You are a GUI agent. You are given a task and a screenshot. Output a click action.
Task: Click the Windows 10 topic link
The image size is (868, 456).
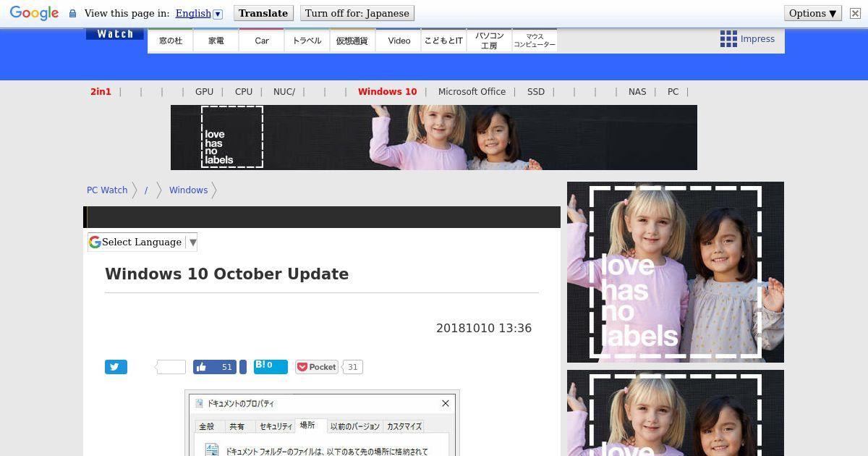click(x=387, y=92)
